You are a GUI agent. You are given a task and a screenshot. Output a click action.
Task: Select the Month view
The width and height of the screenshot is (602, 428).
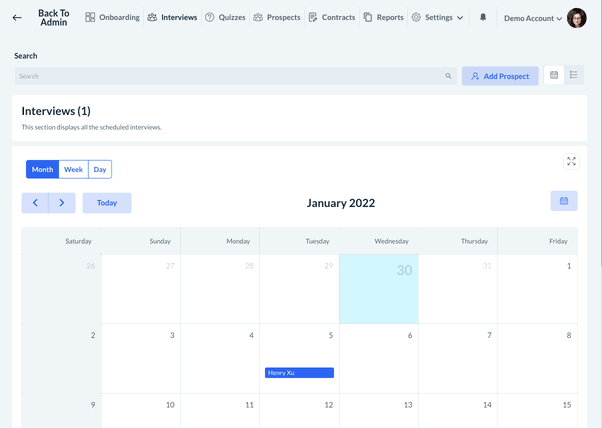42,169
